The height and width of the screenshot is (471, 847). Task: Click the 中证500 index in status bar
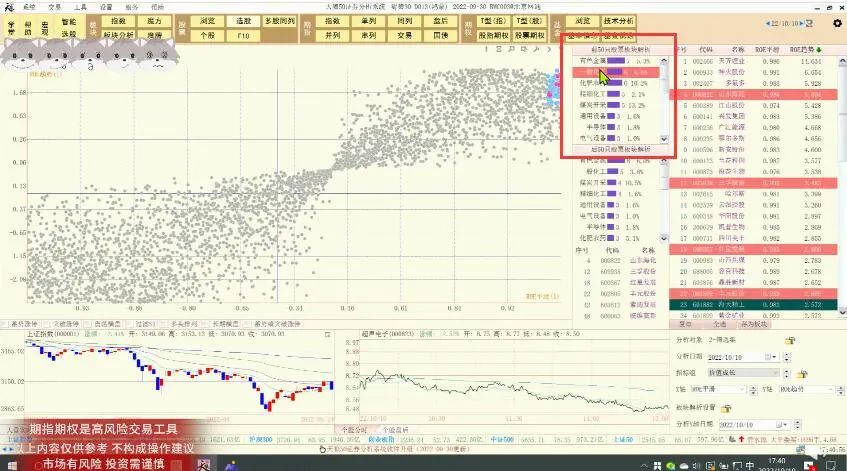coord(502,440)
